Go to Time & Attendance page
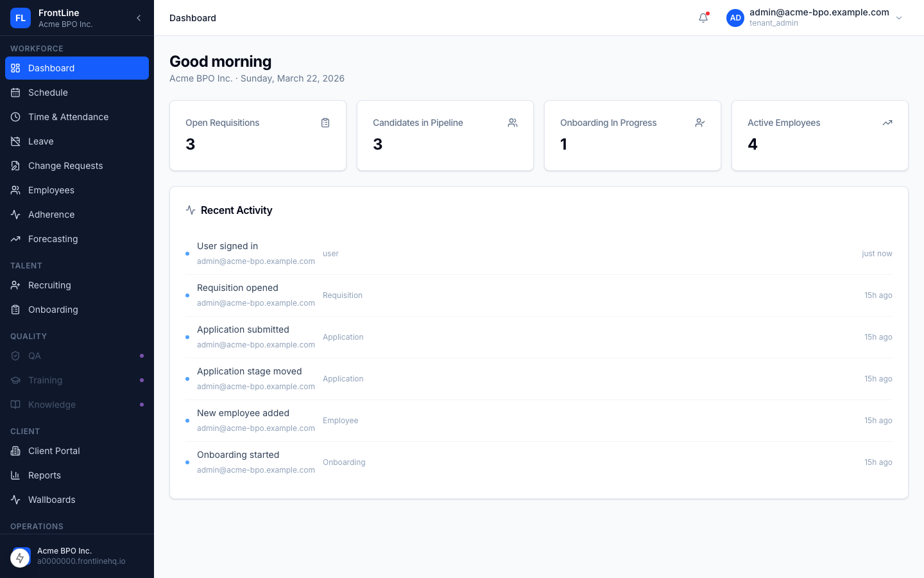This screenshot has height=578, width=924. pos(68,117)
